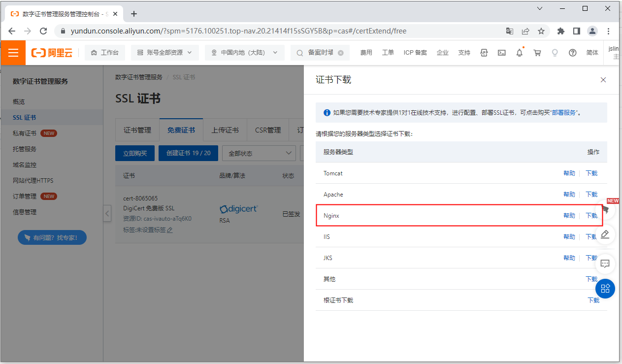Viewport: 622px width, 364px height.
Task: Switch to the Upload Certificate tab
Action: tap(225, 130)
